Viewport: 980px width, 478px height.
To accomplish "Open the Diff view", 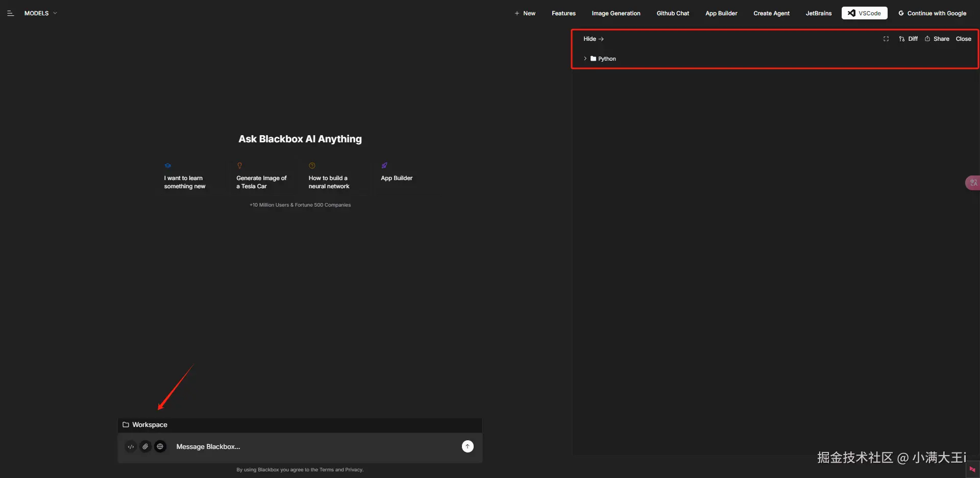I will point(908,39).
